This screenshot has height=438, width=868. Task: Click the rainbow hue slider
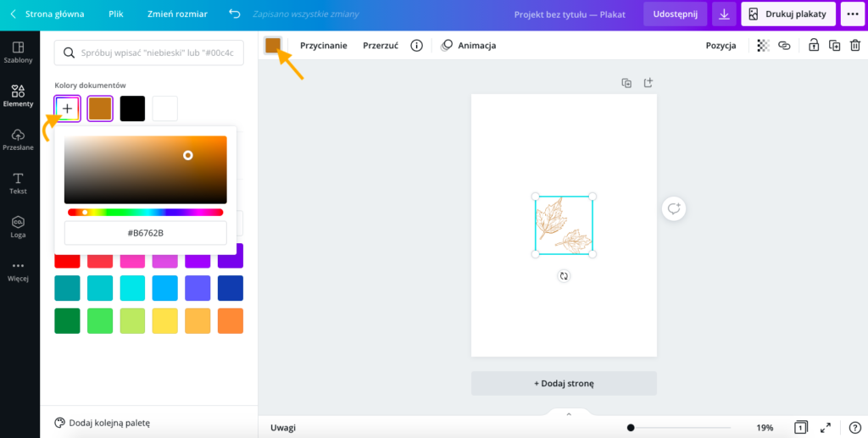[x=145, y=213]
